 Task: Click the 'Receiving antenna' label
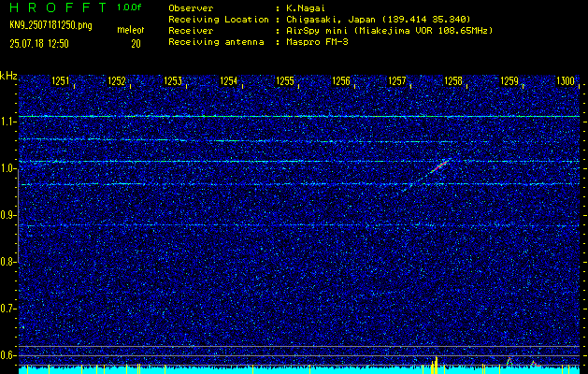(x=216, y=42)
